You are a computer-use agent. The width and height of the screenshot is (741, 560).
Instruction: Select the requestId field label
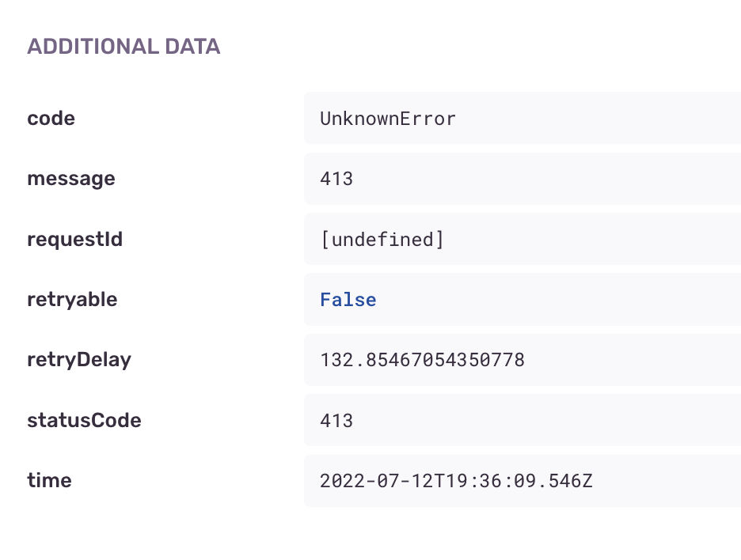click(74, 239)
